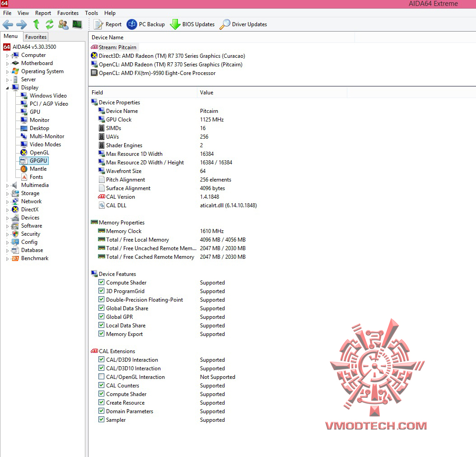Select the GPU Clock 1125 MHz row

point(161,120)
